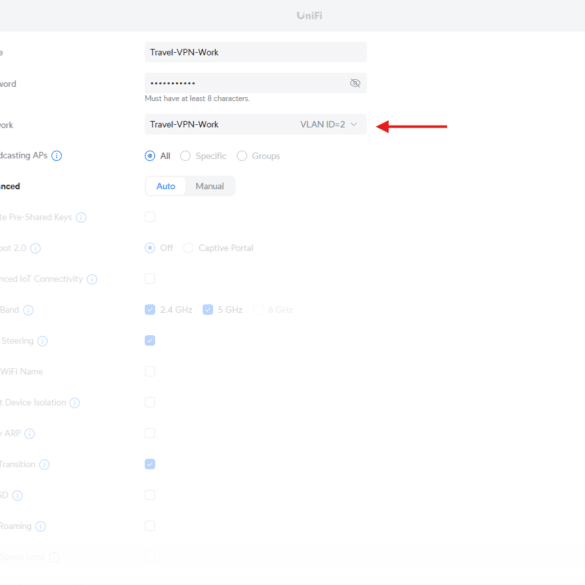Screen dimensions: 585x585
Task: Enable the Client Device Isolation checkbox
Action: tap(150, 402)
